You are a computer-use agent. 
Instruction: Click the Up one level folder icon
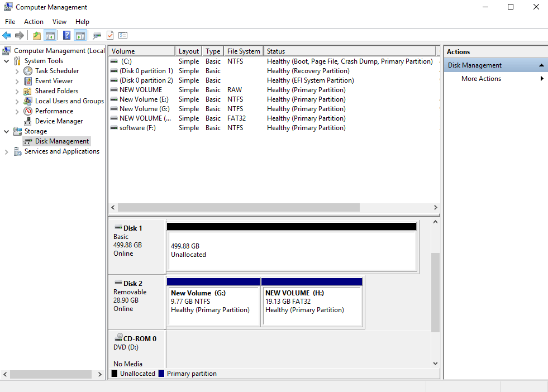[x=37, y=35]
